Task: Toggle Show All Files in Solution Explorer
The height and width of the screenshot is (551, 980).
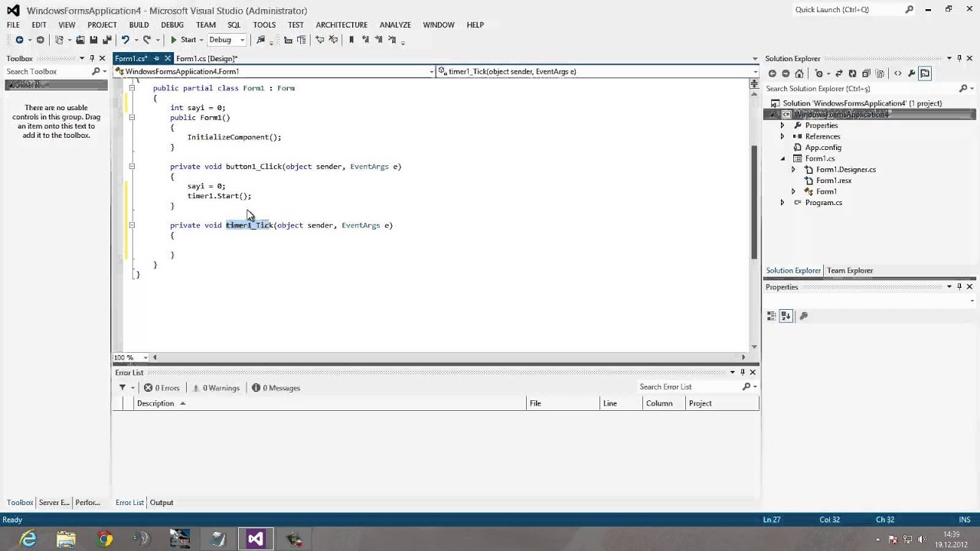Action: [x=880, y=73]
